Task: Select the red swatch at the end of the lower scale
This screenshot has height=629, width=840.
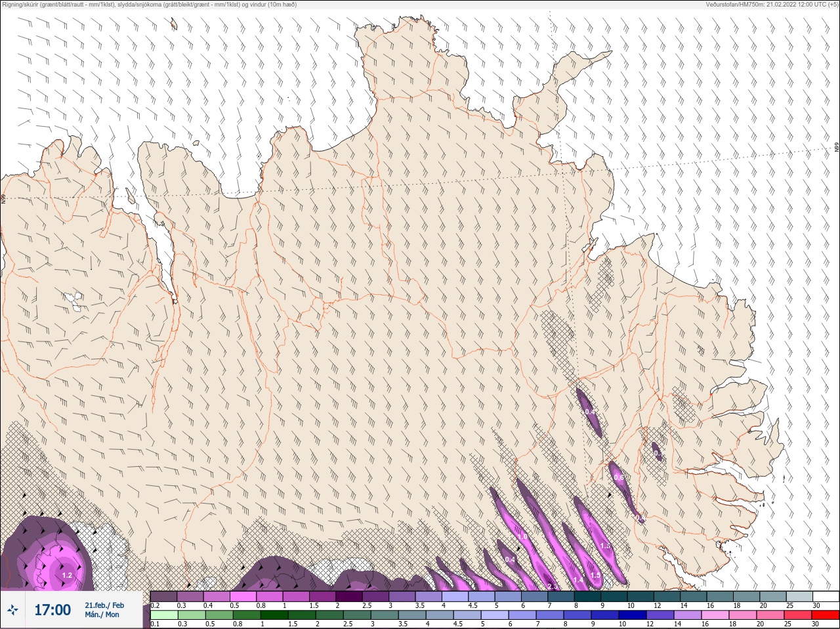Action: pos(826,615)
